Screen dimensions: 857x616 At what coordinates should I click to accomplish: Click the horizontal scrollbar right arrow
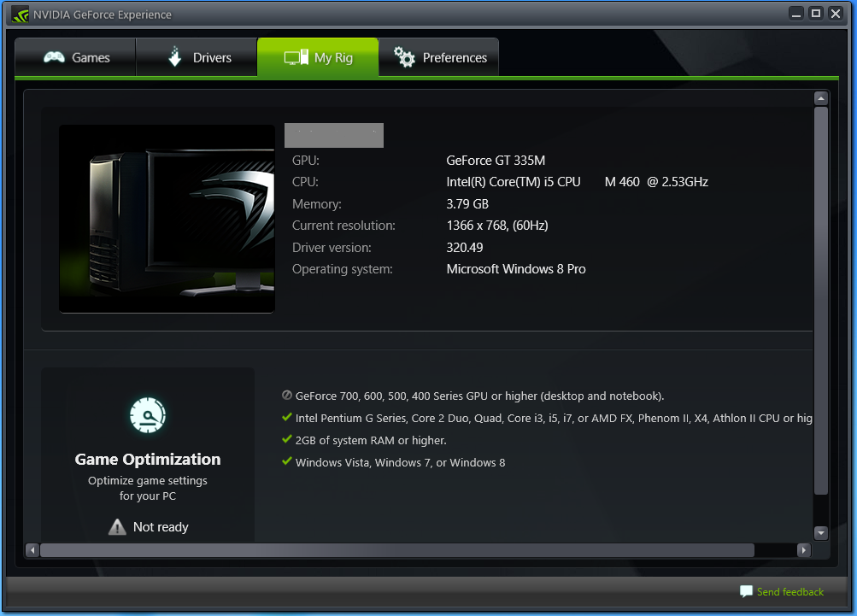tap(803, 550)
